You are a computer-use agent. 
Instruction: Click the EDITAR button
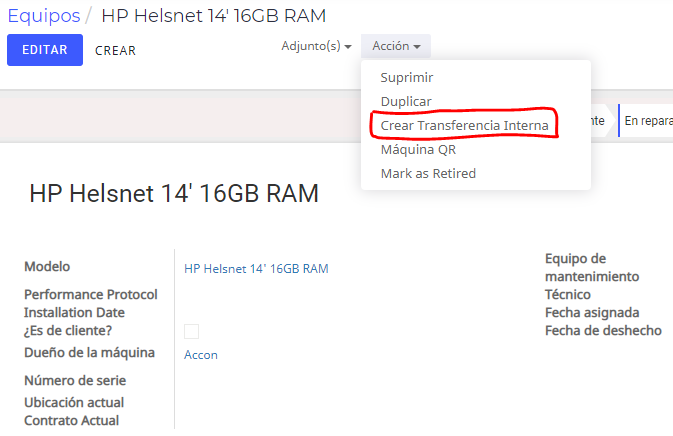pyautogui.click(x=45, y=50)
